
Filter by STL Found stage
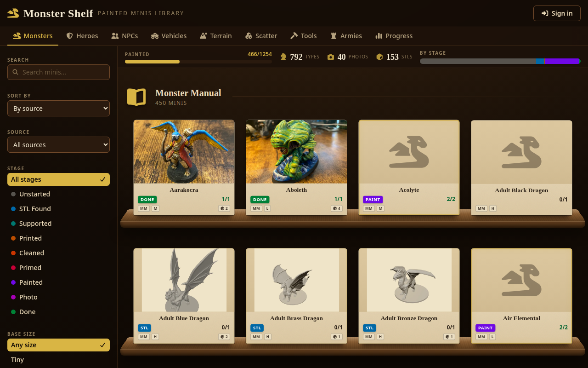click(58, 209)
